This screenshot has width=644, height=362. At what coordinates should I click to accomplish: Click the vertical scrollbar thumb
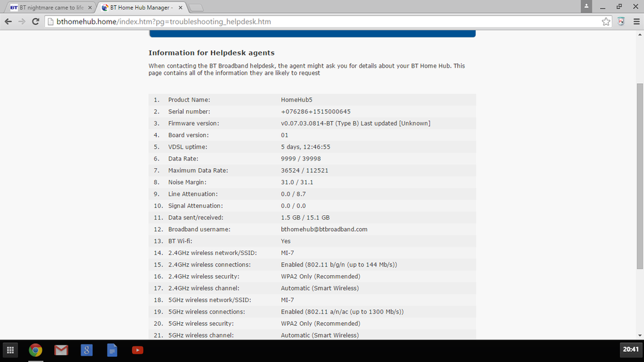coord(640,176)
